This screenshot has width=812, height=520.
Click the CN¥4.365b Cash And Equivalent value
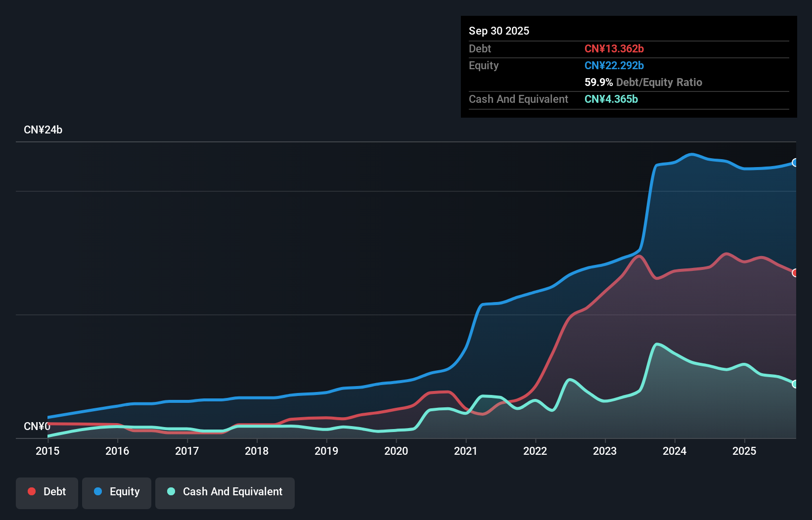pyautogui.click(x=611, y=99)
